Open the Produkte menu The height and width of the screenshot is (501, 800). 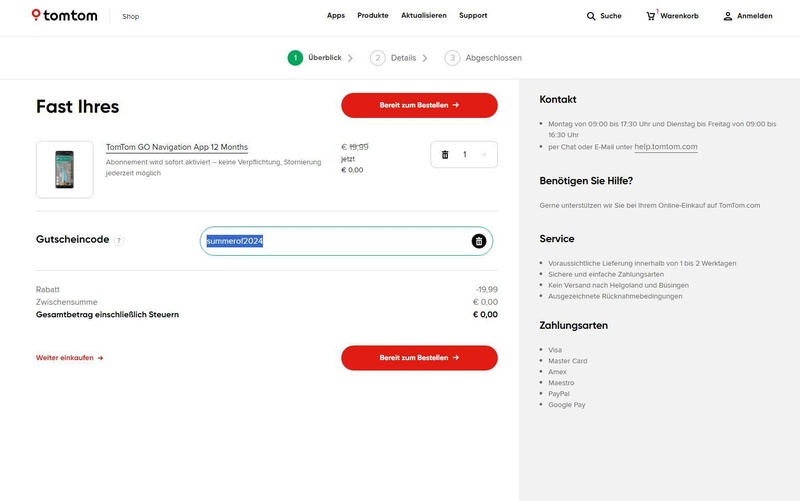(373, 16)
